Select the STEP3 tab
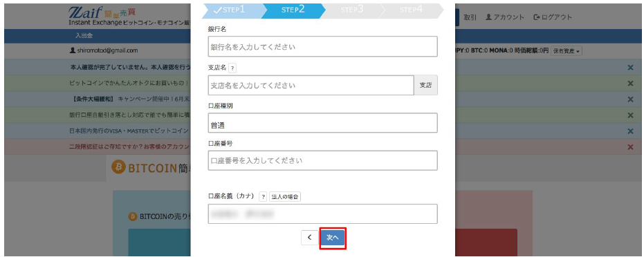The height and width of the screenshot is (257, 644). click(351, 10)
